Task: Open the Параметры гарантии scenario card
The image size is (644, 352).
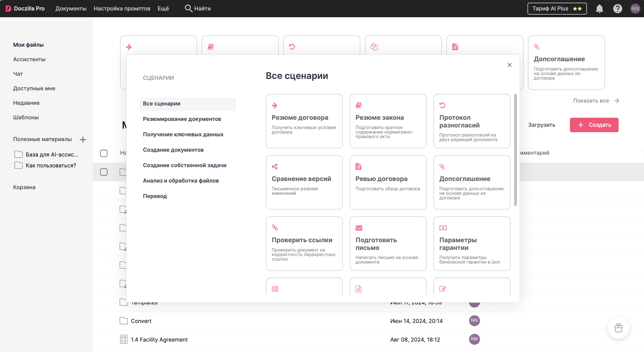Action: coord(472,243)
